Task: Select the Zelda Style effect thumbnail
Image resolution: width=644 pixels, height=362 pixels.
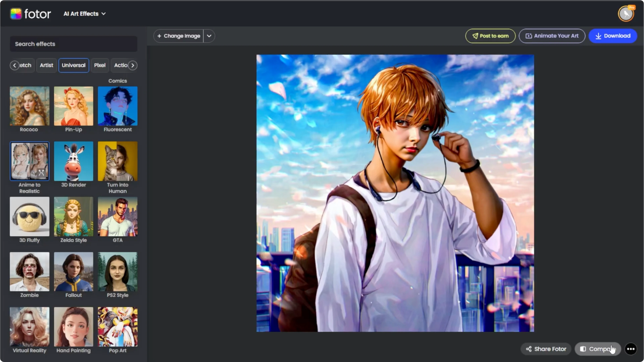Action: 73,217
